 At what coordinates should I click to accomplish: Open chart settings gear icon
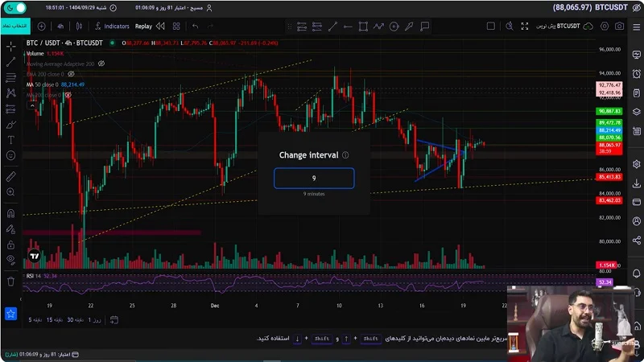point(602,26)
